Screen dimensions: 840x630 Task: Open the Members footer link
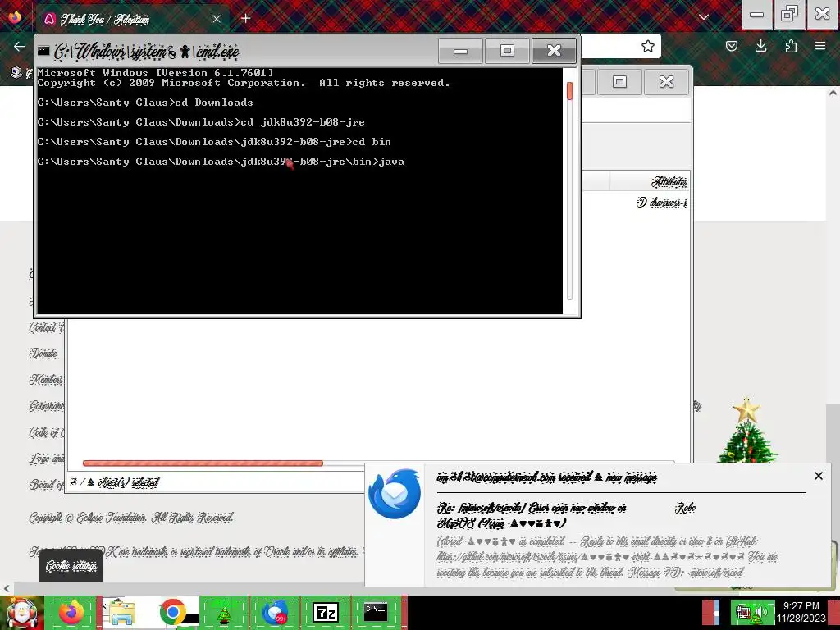[46, 380]
